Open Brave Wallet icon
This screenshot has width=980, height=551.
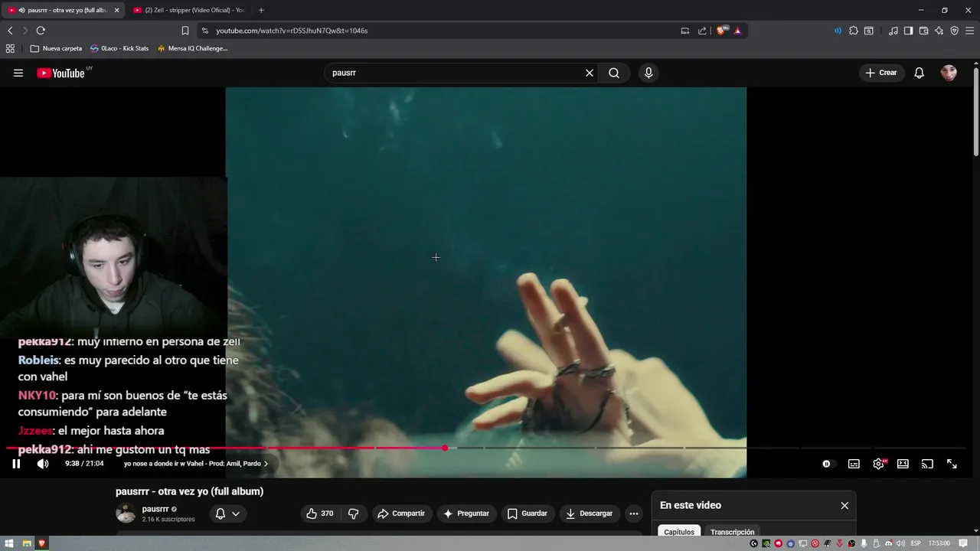click(923, 31)
